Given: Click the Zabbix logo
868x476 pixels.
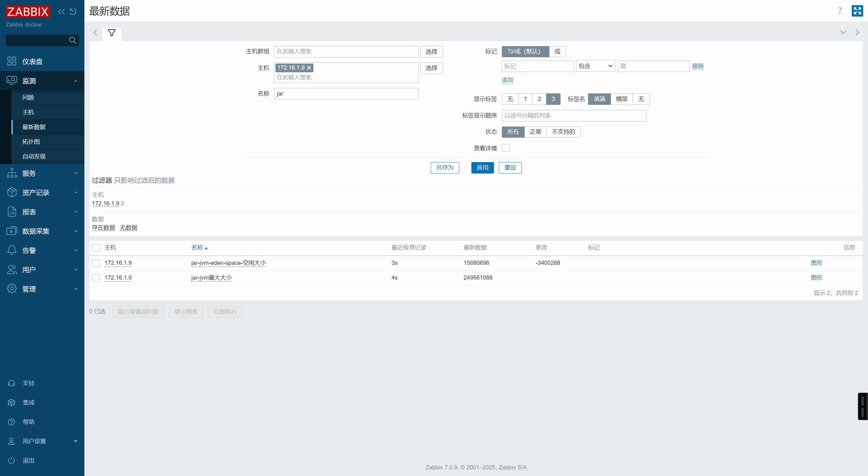Looking at the screenshot, I should (28, 11).
